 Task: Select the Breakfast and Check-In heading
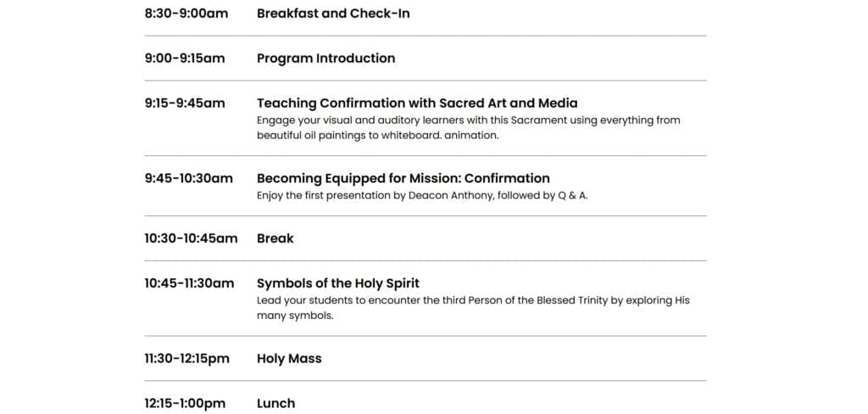[x=333, y=14]
